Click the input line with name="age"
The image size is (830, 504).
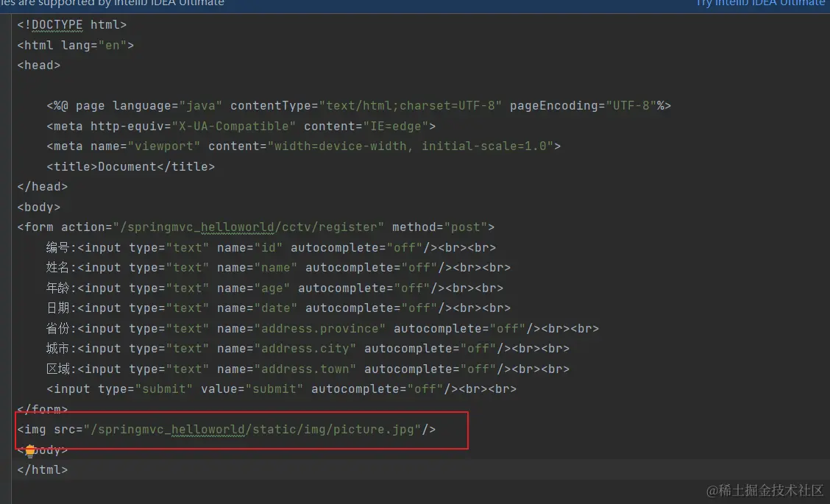click(x=274, y=288)
